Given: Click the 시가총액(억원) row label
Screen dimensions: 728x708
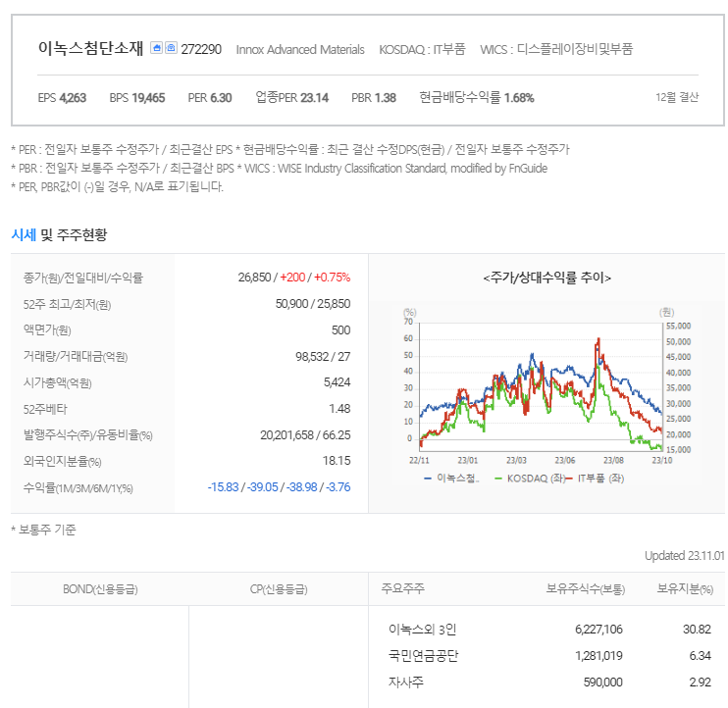Looking at the screenshot, I should coord(58,383).
